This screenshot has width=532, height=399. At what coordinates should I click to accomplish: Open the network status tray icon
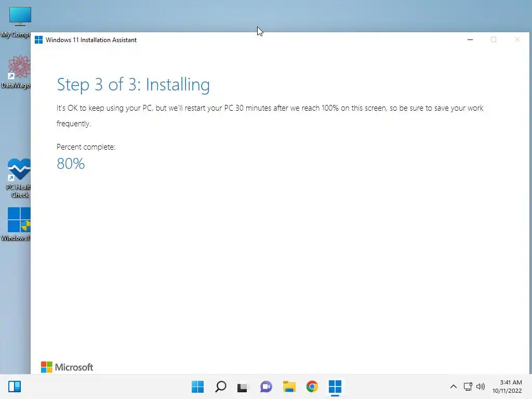[x=468, y=387]
